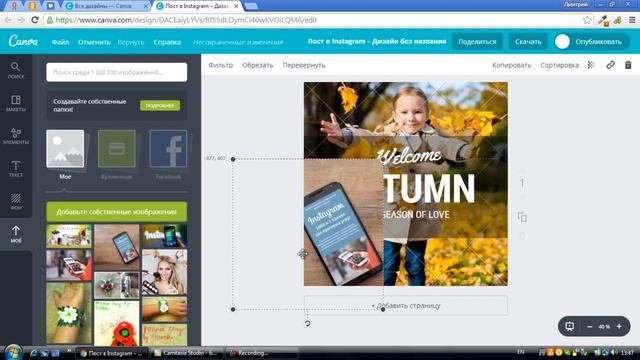Click + Добавить страницу button

(406, 305)
